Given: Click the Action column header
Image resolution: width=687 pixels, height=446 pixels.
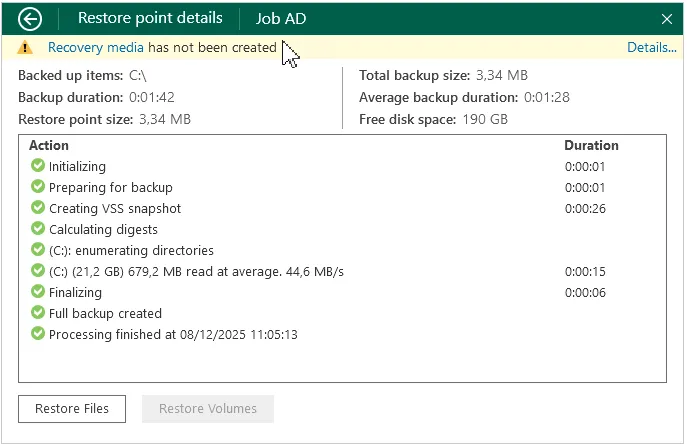Looking at the screenshot, I should point(49,146).
